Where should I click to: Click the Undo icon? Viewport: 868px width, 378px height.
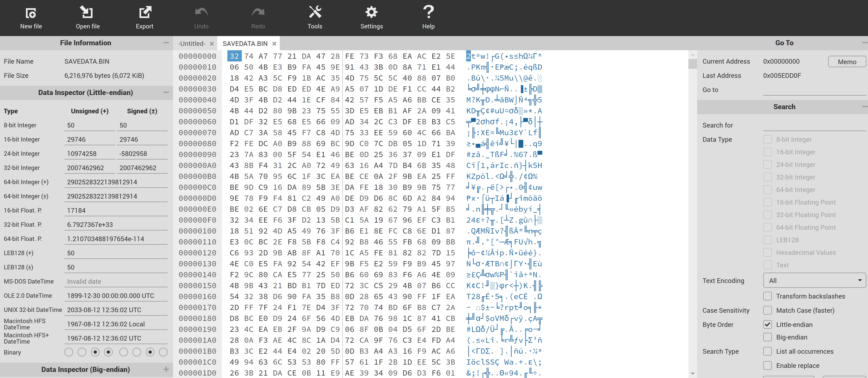point(201,17)
